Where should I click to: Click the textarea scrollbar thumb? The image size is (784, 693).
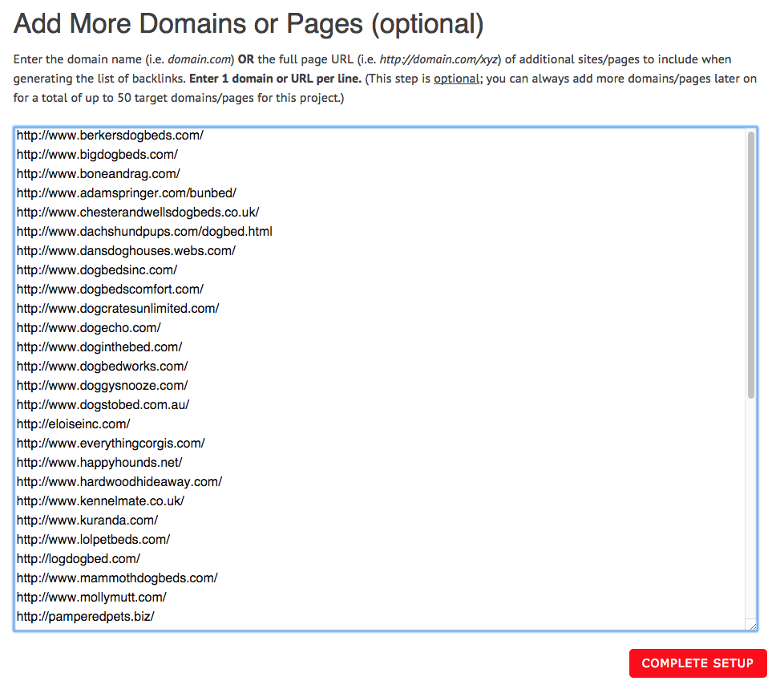coord(750,265)
